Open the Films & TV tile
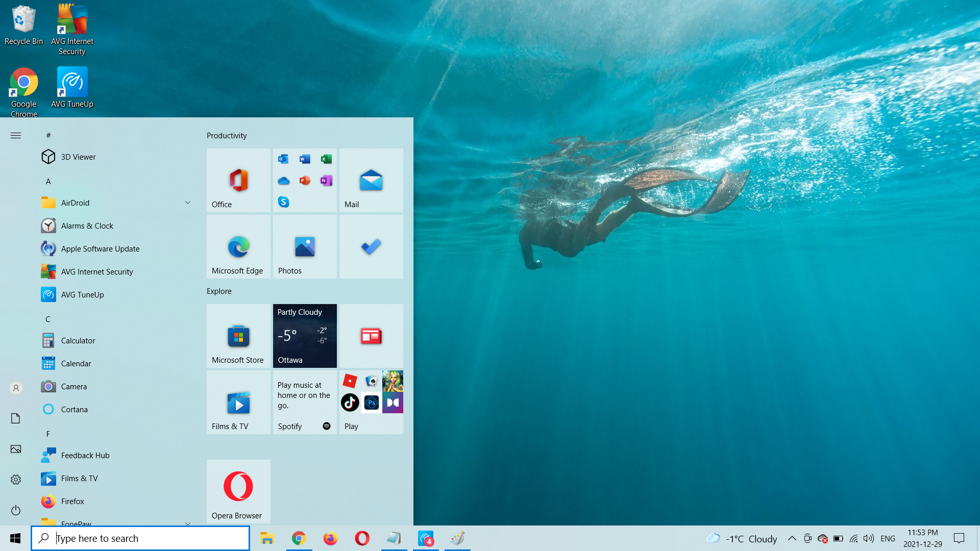Viewport: 980px width, 551px height. click(x=238, y=402)
